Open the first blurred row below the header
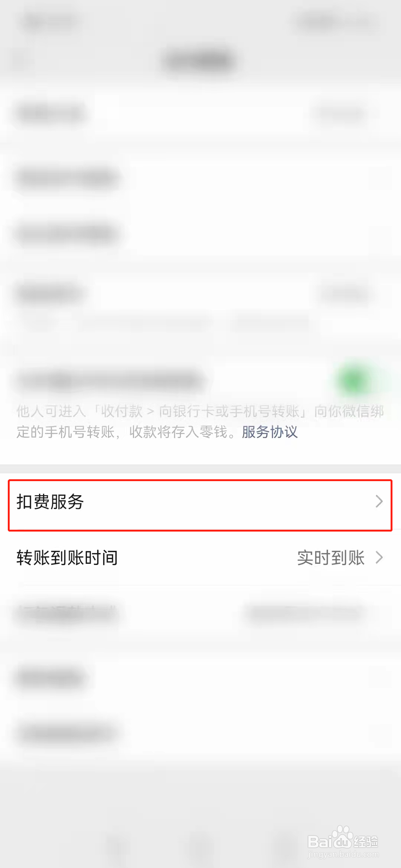This screenshot has height=868, width=401. pyautogui.click(x=200, y=113)
